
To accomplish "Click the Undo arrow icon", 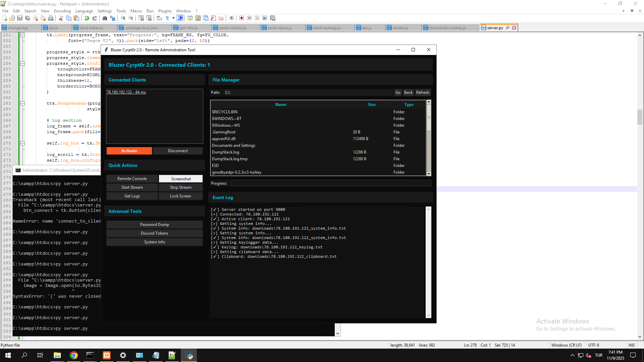I will [x=87, y=18].
